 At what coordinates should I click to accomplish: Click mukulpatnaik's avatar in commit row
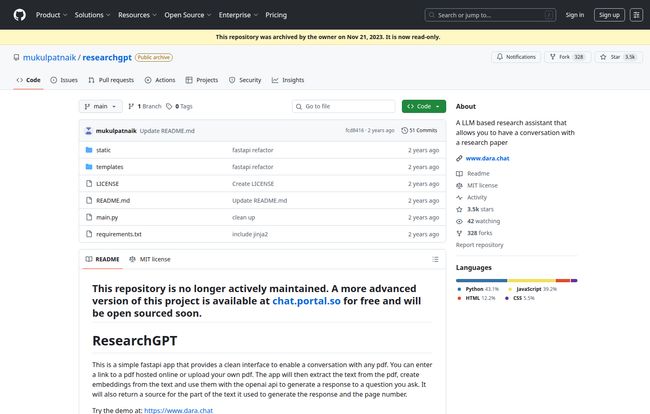pos(88,131)
